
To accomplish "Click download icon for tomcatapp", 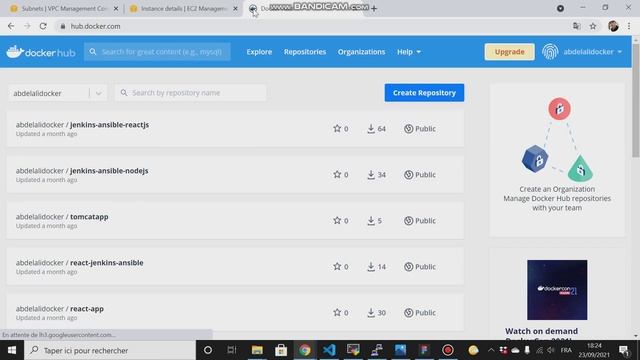I will point(371,220).
